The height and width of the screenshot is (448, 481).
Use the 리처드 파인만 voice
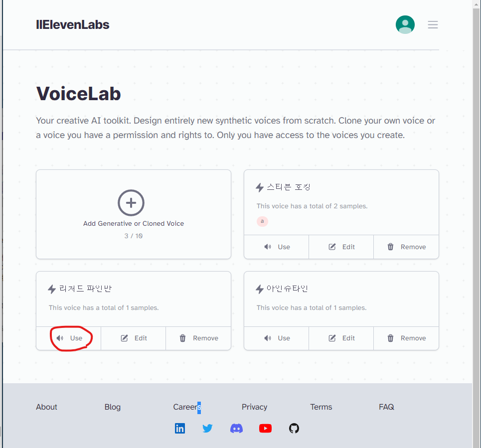pyautogui.click(x=69, y=338)
